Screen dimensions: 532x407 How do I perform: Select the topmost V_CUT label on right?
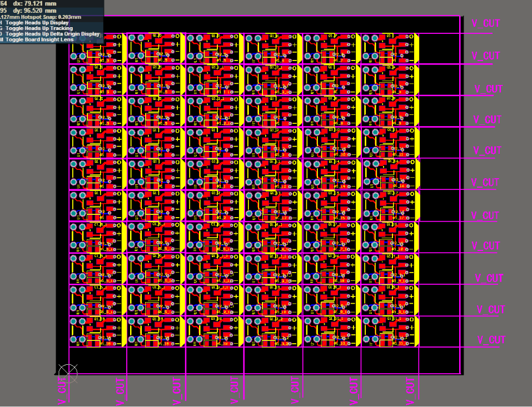[485, 23]
